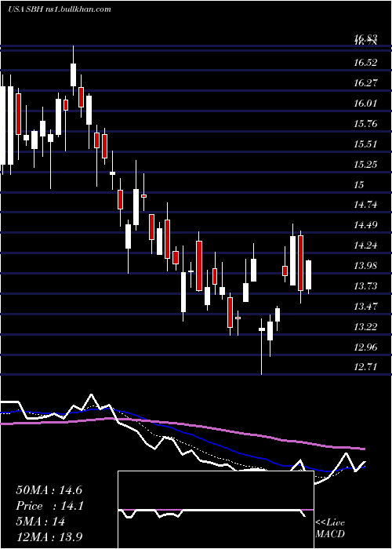Click the 15.25 price axis label

coord(365,165)
